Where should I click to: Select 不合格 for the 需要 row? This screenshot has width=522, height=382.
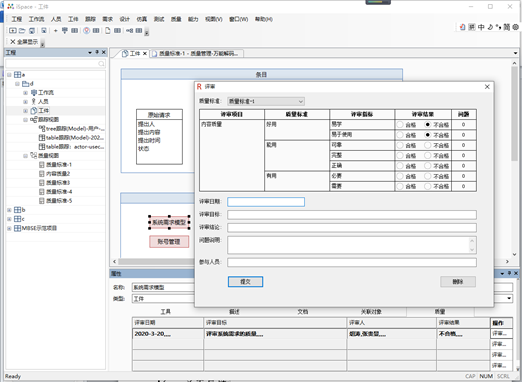[x=428, y=186]
